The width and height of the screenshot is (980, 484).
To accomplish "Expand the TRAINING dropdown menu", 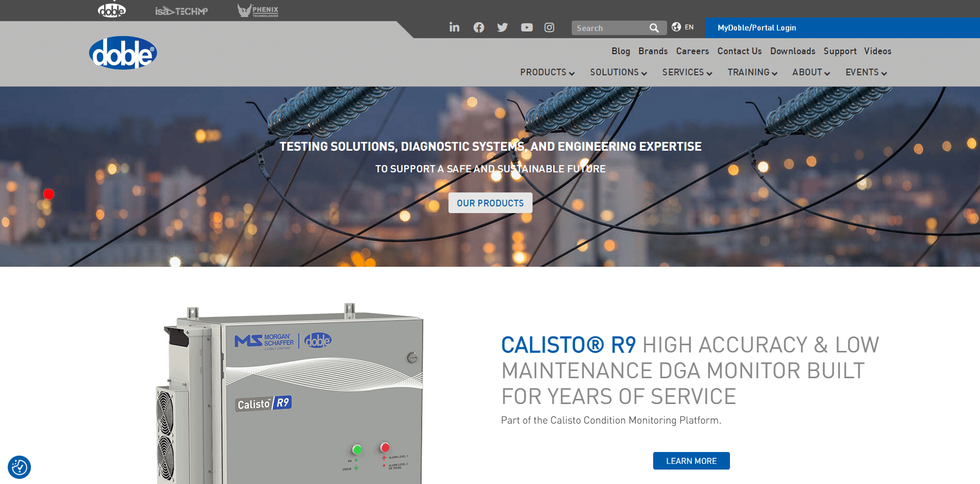I will 752,72.
